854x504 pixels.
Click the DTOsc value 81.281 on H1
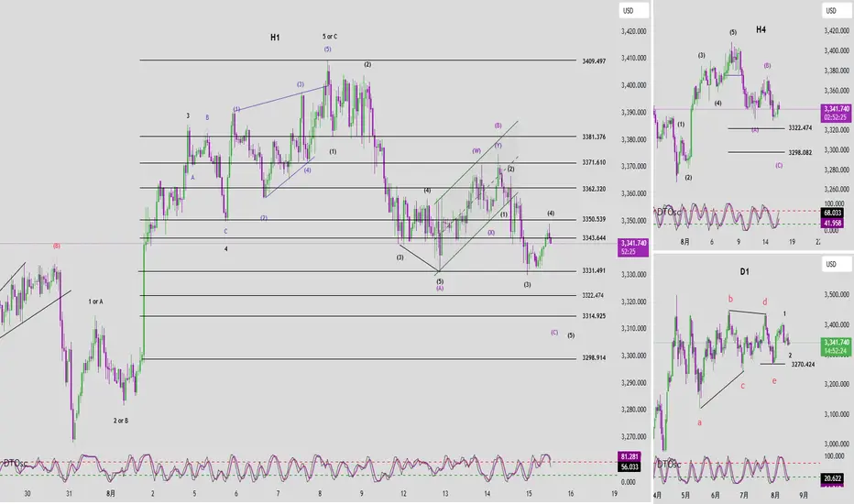[630, 456]
